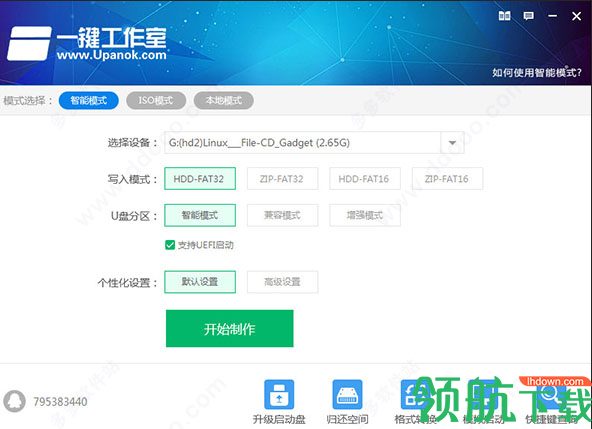Viewport: 592px width, 429px height.
Task: Click the green 开始制作 button
Action: click(230, 329)
